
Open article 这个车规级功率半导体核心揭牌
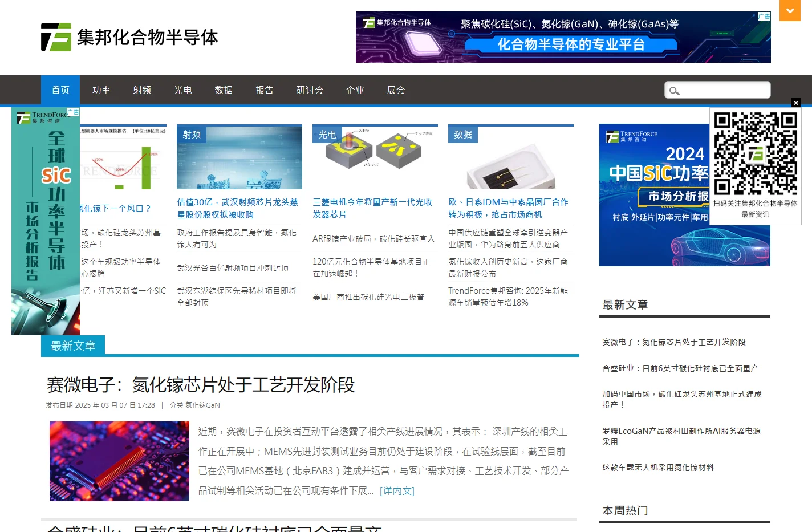(120, 267)
